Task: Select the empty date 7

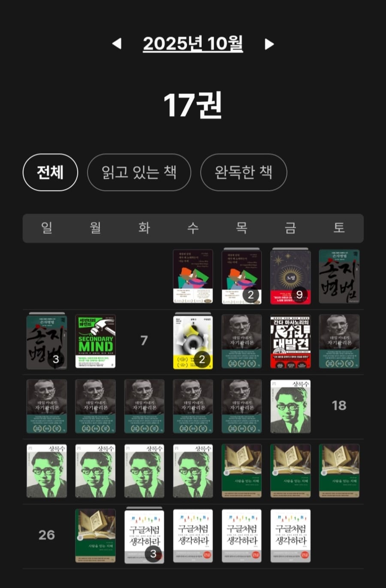Action: 144,341
